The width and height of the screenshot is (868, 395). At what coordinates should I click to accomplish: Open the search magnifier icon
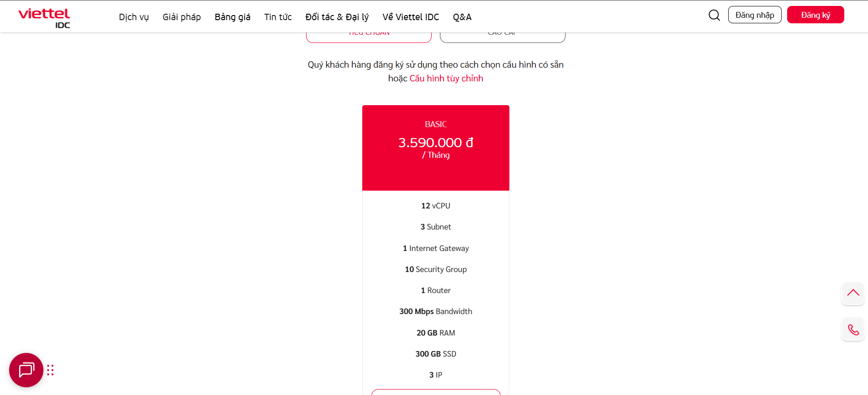pyautogui.click(x=714, y=15)
